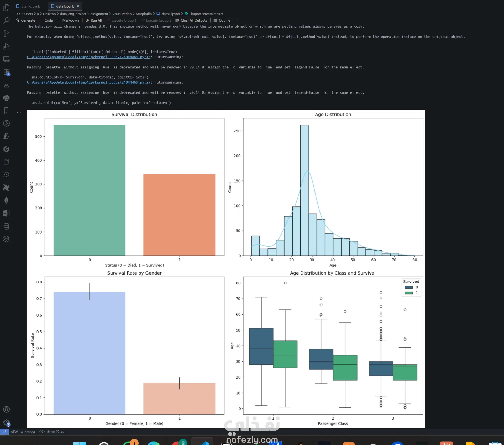
Task: Open Accounts icon in activity bar
Action: click(6, 410)
